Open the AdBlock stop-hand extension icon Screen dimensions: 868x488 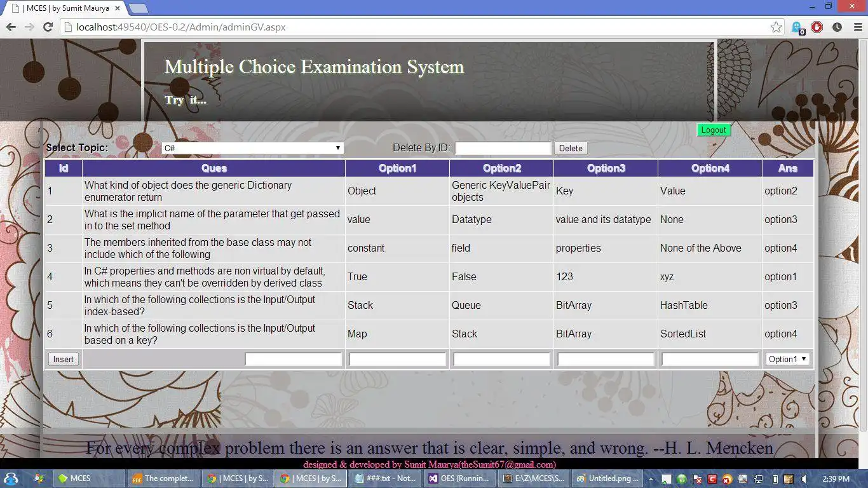[x=817, y=27]
